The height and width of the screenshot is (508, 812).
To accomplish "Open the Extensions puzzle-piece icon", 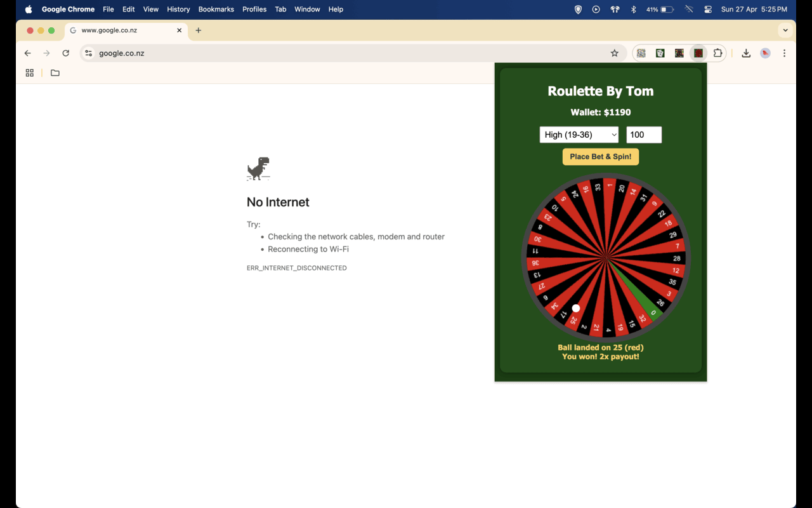I will click(x=717, y=53).
